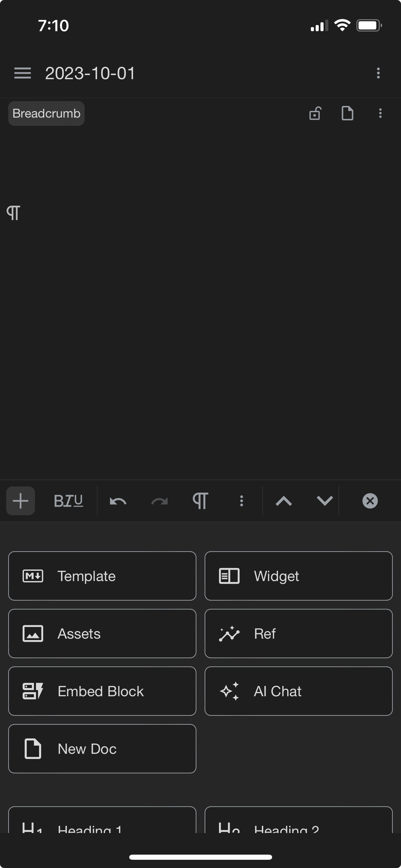Choose the AI Chat option
Viewport: 401px width, 868px height.
[299, 691]
